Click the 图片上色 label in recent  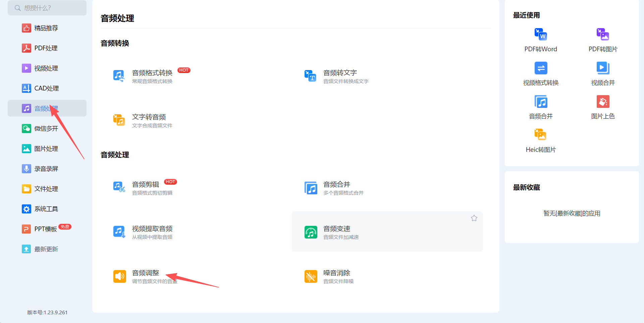pyautogui.click(x=603, y=116)
